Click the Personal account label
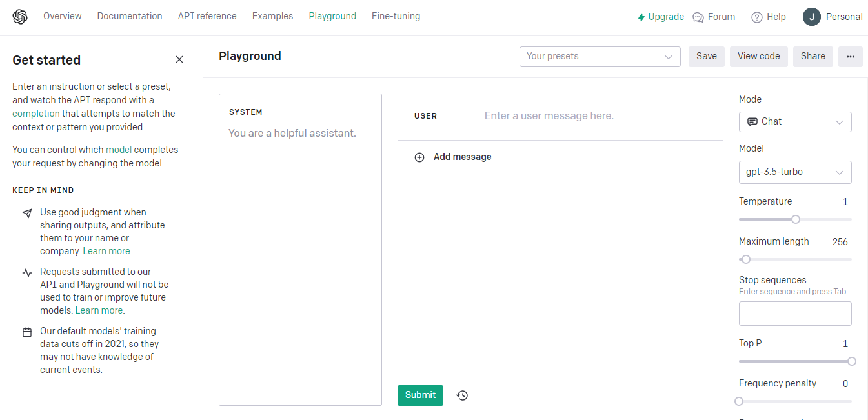This screenshot has height=420, width=868. coord(844,17)
